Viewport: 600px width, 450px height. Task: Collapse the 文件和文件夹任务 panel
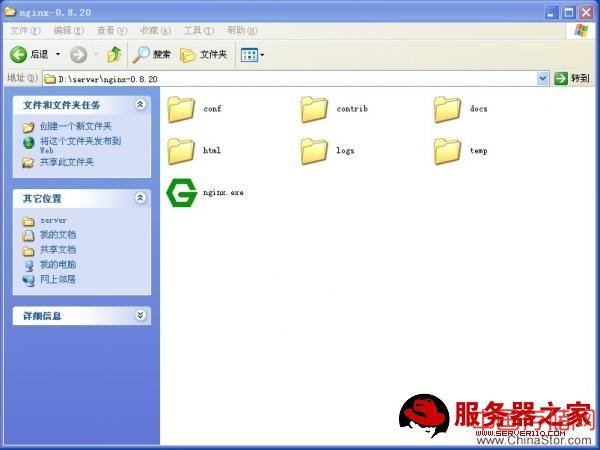click(x=141, y=104)
